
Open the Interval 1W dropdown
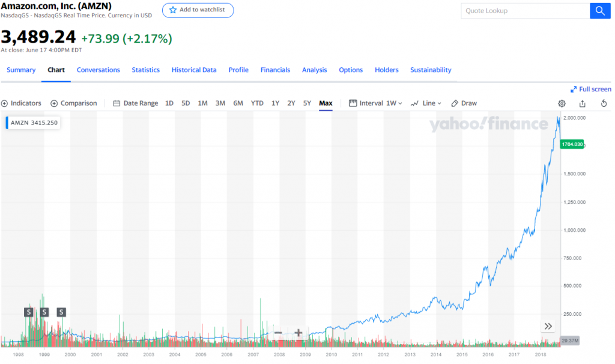(x=376, y=103)
